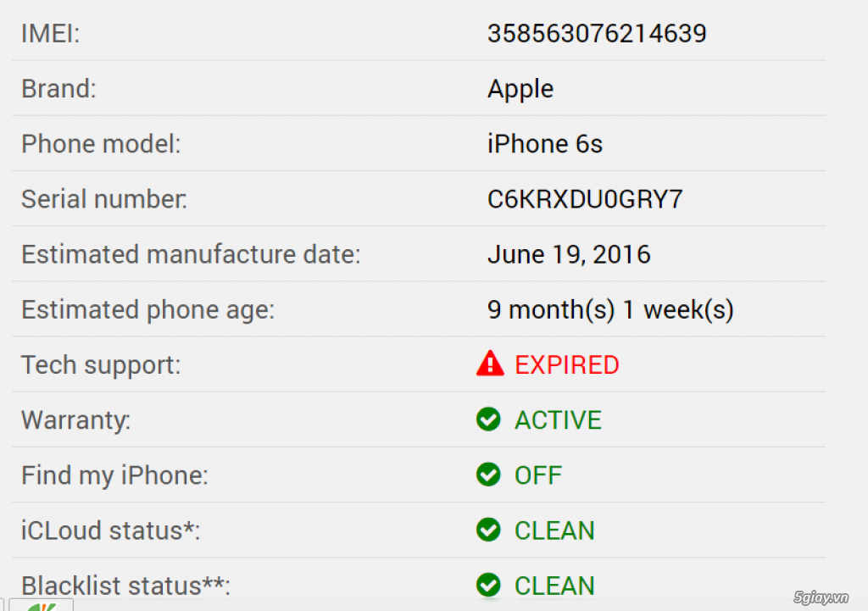
Task: Click the red warning triangle beside EXPIRED
Action: (x=489, y=364)
